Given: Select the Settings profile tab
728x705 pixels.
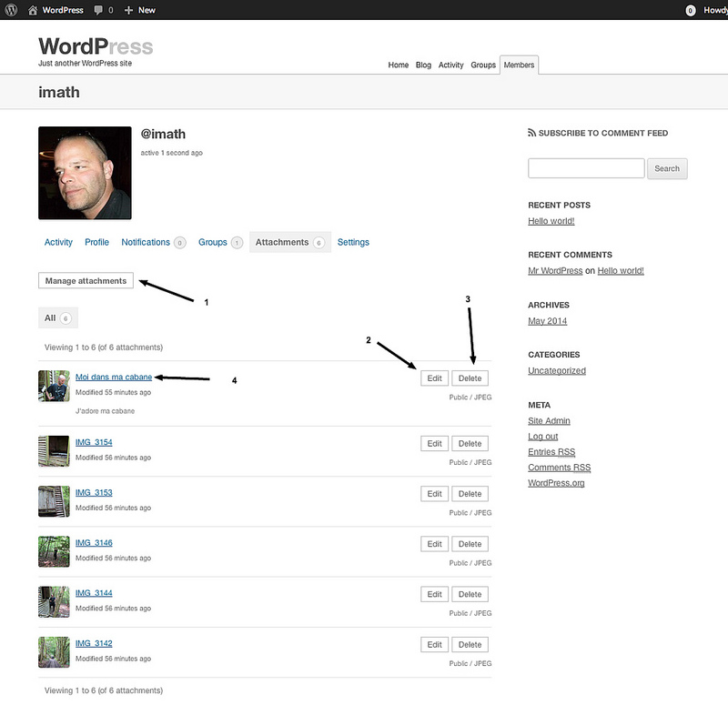Looking at the screenshot, I should tap(353, 242).
